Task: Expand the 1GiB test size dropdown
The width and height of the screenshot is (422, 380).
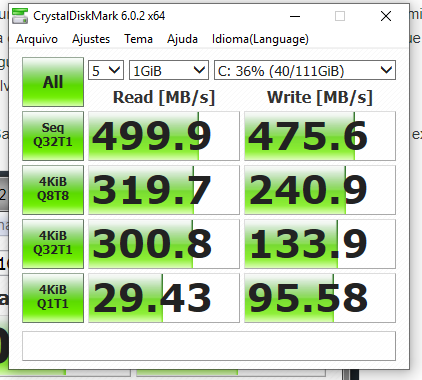Action: tap(169, 70)
